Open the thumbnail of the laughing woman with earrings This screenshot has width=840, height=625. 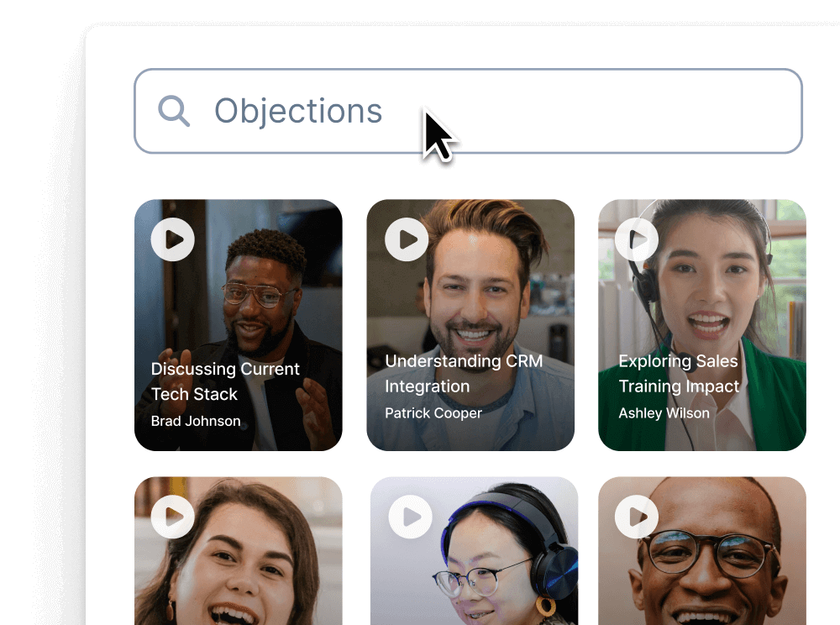pos(238,563)
